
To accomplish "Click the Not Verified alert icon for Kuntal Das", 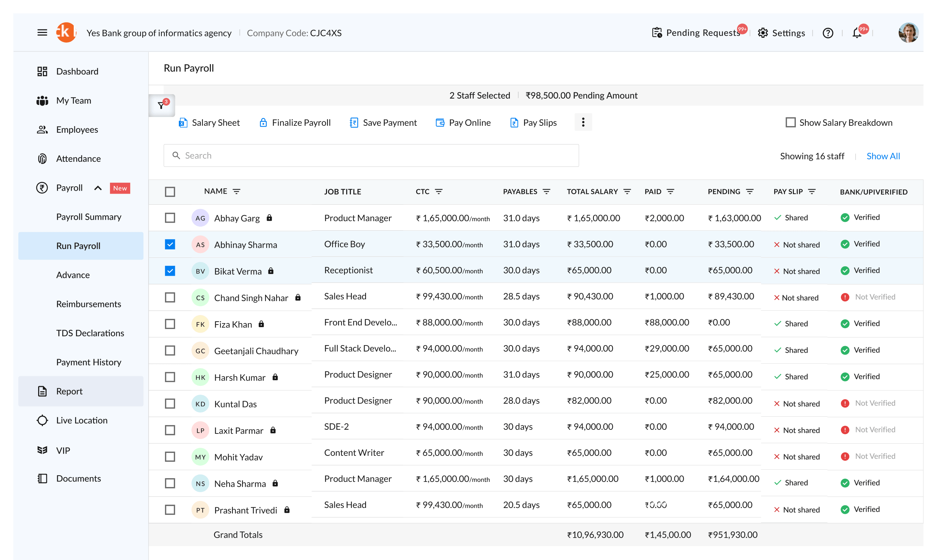I will 845,403.
